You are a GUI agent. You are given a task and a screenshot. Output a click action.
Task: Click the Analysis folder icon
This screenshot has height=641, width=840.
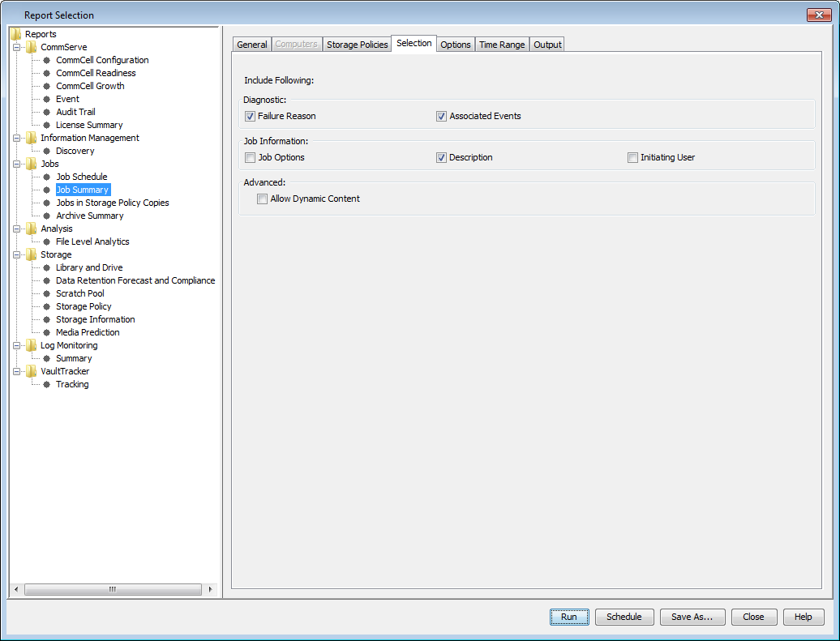pyautogui.click(x=32, y=229)
